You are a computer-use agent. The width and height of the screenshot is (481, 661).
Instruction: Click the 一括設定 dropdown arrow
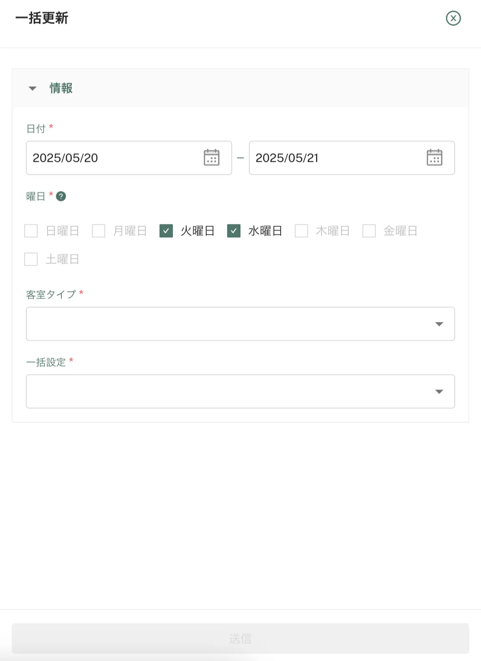coord(439,392)
